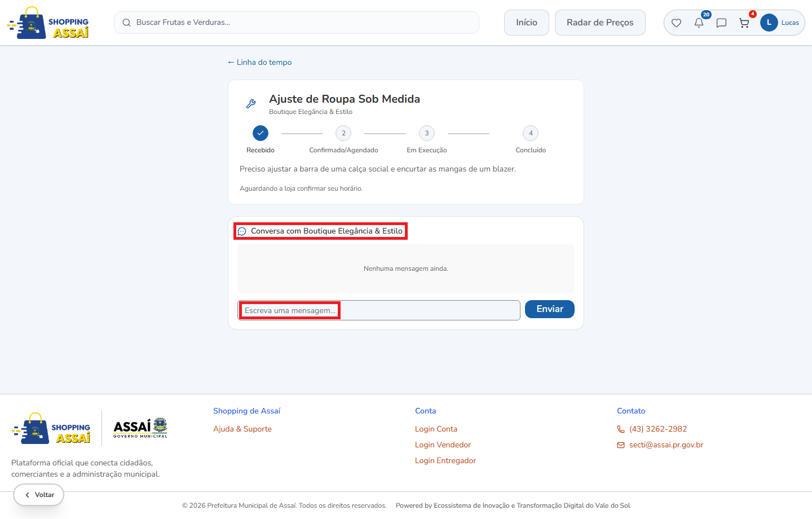Click the Shopping Assaí footer logo
The image size is (812, 519).
(51, 428)
